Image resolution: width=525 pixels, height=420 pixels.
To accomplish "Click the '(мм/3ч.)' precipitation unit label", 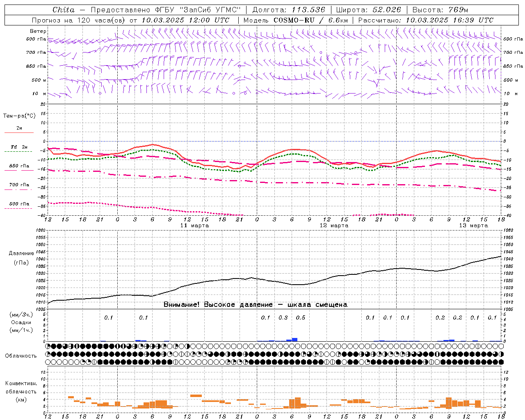I will coord(21,315).
